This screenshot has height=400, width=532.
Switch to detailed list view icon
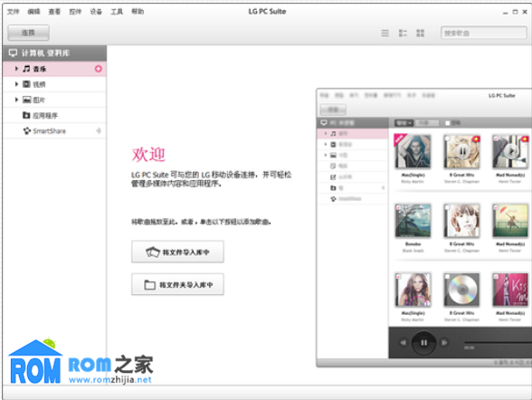coord(403,33)
